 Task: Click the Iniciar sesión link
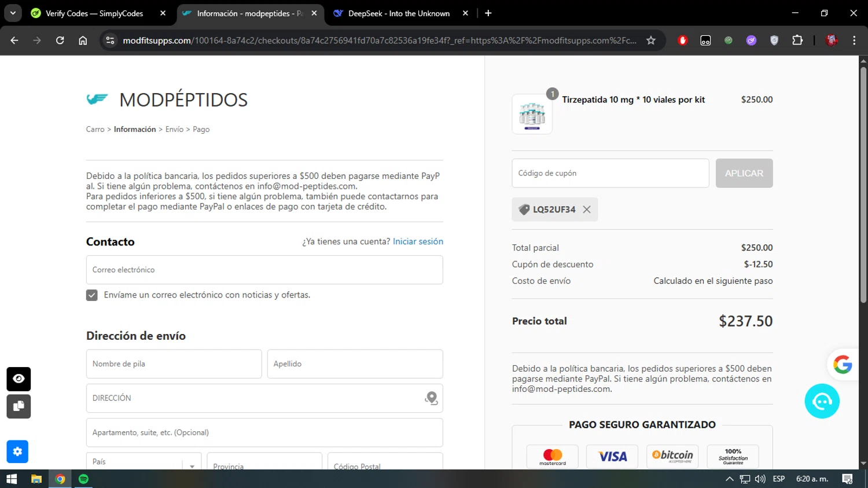(x=418, y=241)
